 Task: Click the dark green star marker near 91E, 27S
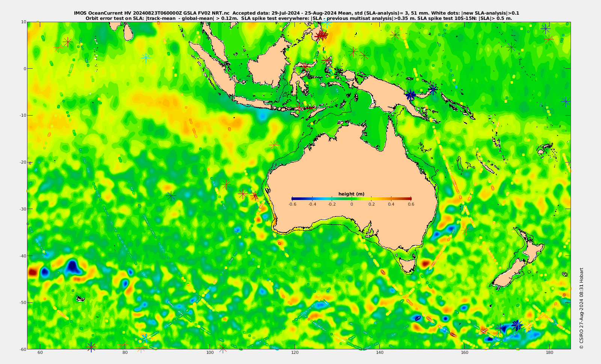[171, 196]
